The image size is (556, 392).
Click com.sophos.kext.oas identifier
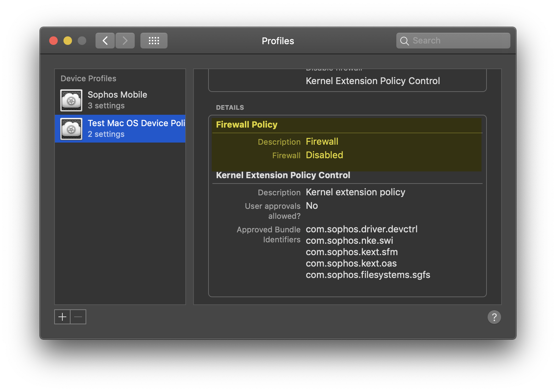click(x=351, y=263)
